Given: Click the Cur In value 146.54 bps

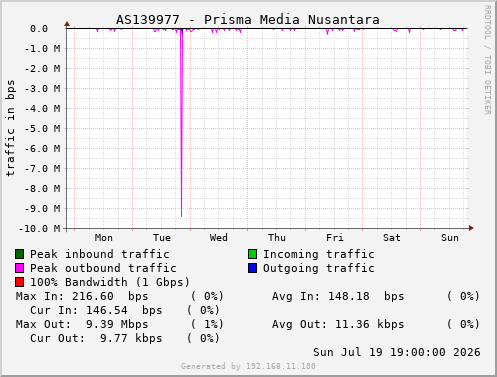Looking at the screenshot, I should (x=124, y=310).
